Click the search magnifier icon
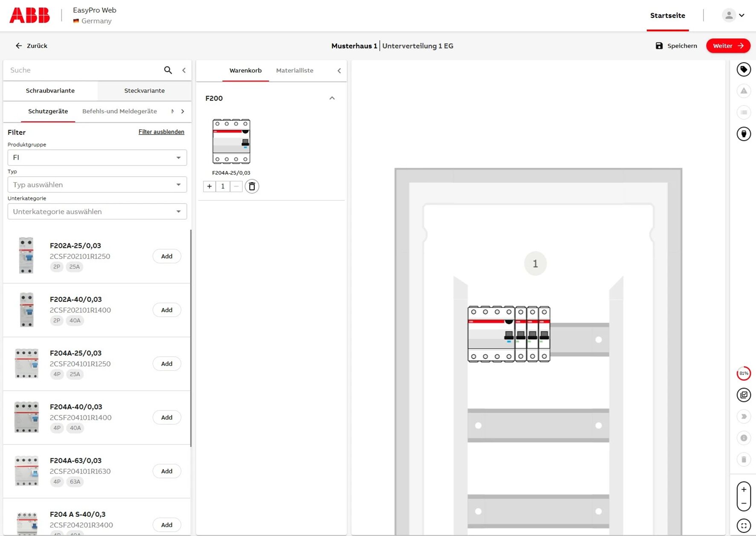 (x=168, y=70)
